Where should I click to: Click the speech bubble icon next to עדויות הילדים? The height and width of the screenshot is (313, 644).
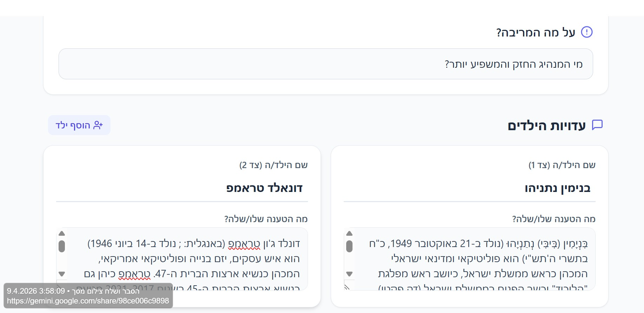tap(597, 125)
